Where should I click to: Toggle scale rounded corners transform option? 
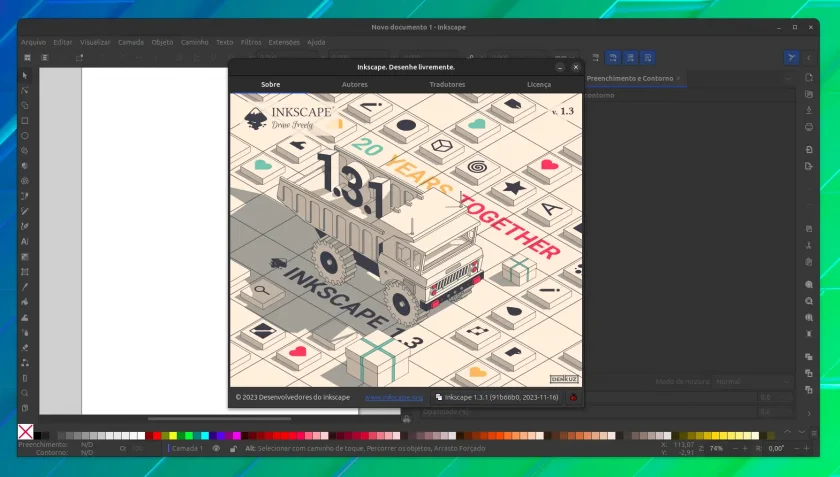pos(613,57)
